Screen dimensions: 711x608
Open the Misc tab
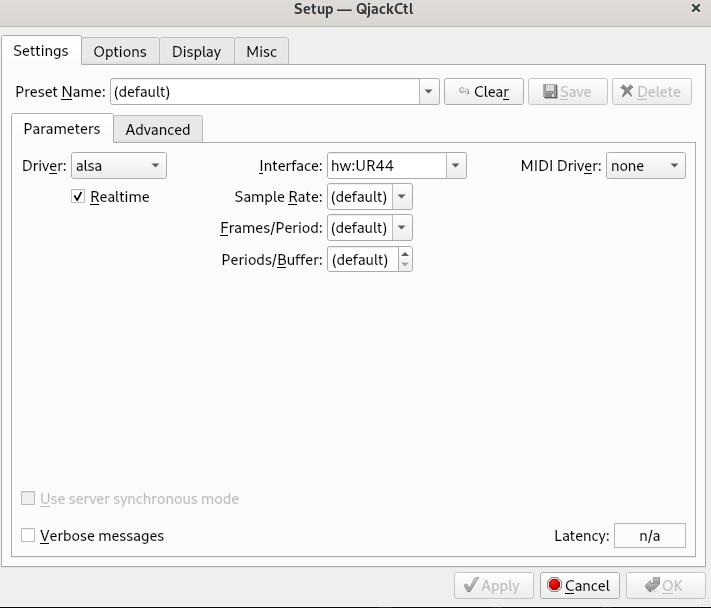(262, 52)
